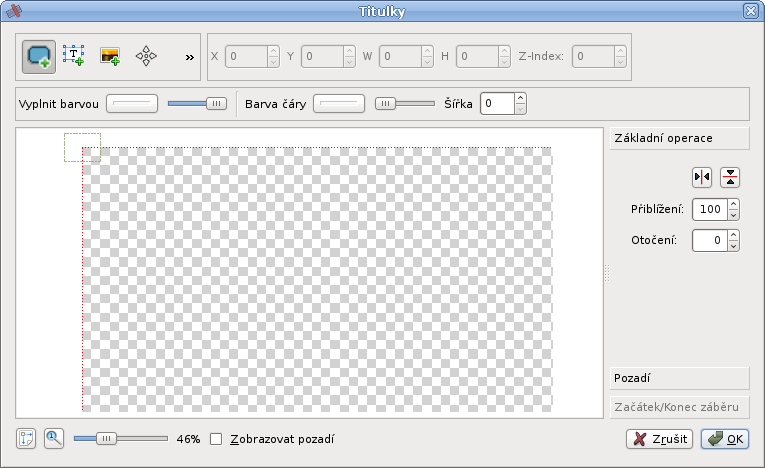Click the Přiblížení value field
765x468 pixels.
pyautogui.click(x=710, y=209)
